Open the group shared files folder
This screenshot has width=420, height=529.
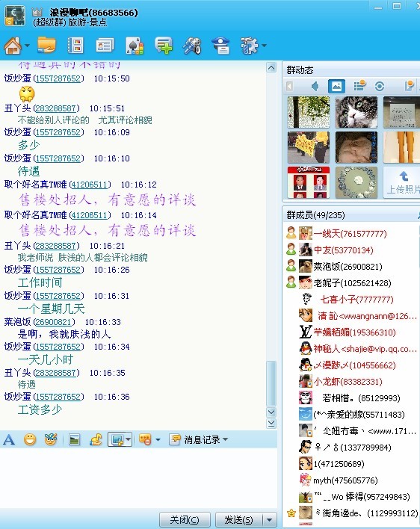point(46,46)
